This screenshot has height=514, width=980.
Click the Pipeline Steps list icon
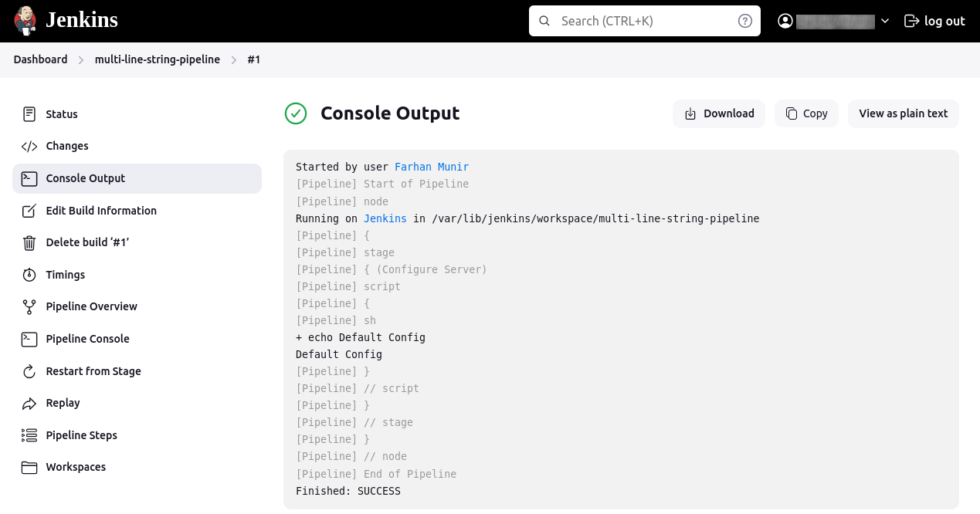29,435
